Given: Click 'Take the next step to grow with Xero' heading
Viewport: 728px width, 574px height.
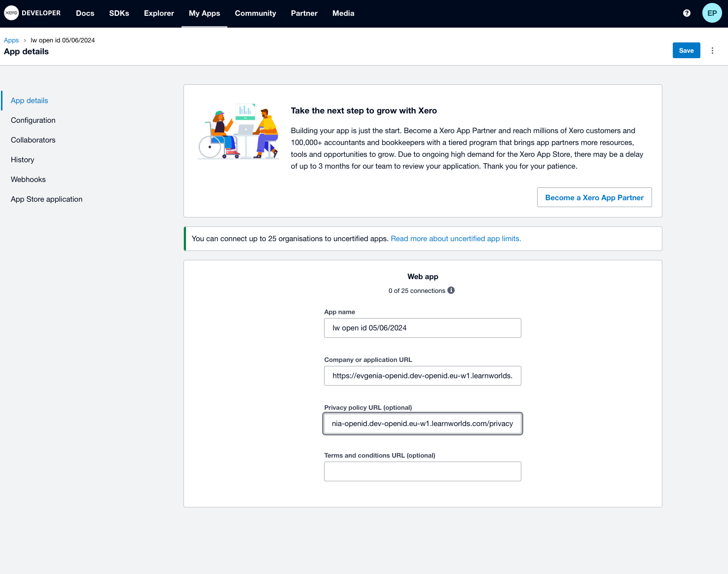Looking at the screenshot, I should coord(364,110).
